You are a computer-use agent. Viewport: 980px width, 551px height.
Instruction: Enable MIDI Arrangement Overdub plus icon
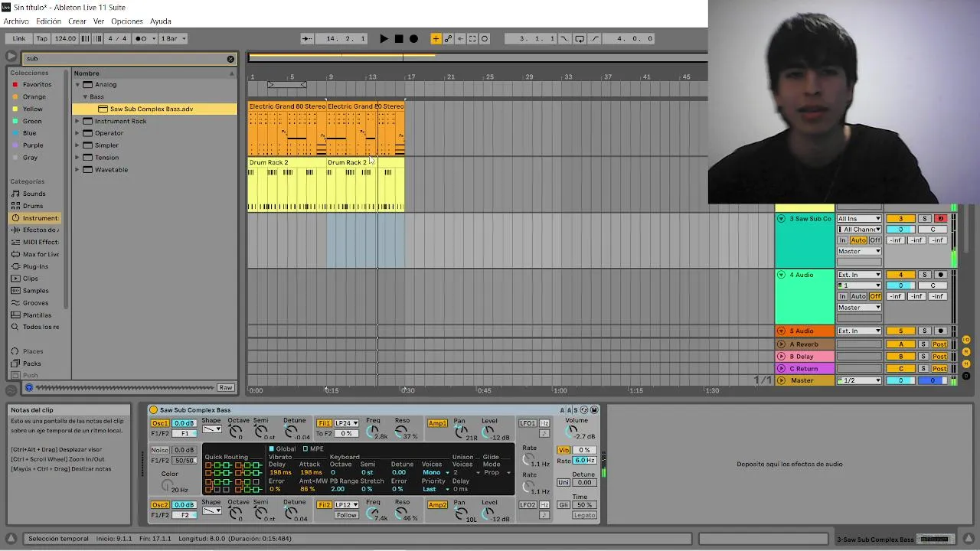[x=436, y=38]
